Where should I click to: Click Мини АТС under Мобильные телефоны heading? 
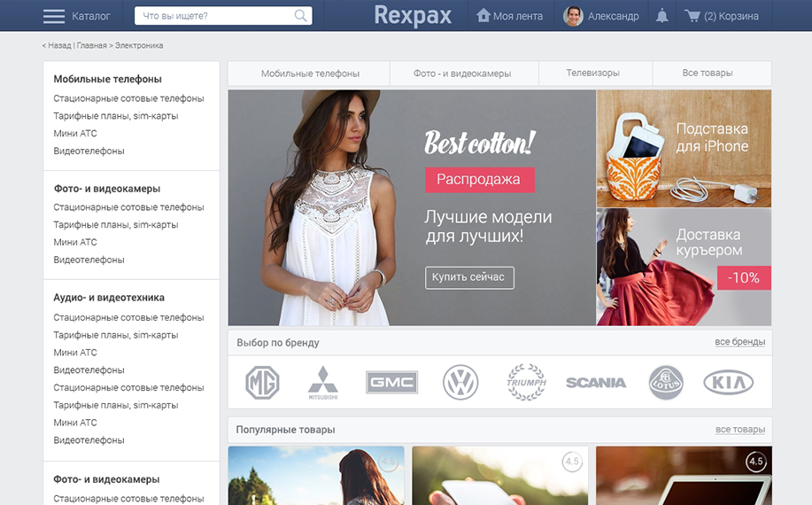(75, 134)
